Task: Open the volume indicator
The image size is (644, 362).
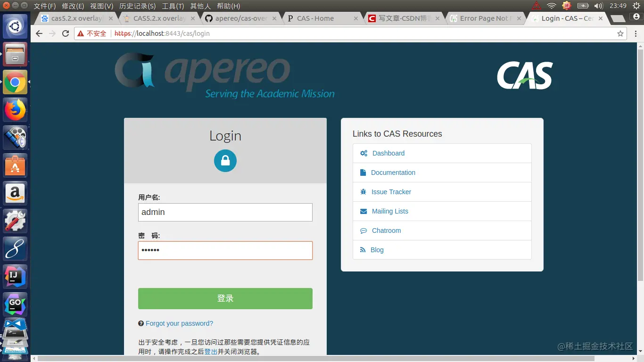Action: pyautogui.click(x=599, y=6)
